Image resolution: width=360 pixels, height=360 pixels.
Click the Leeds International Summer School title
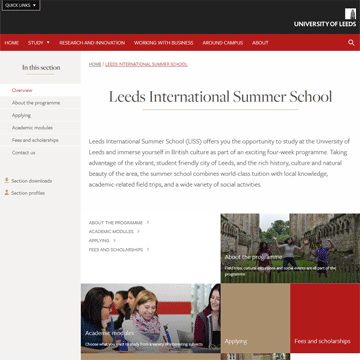click(x=220, y=97)
